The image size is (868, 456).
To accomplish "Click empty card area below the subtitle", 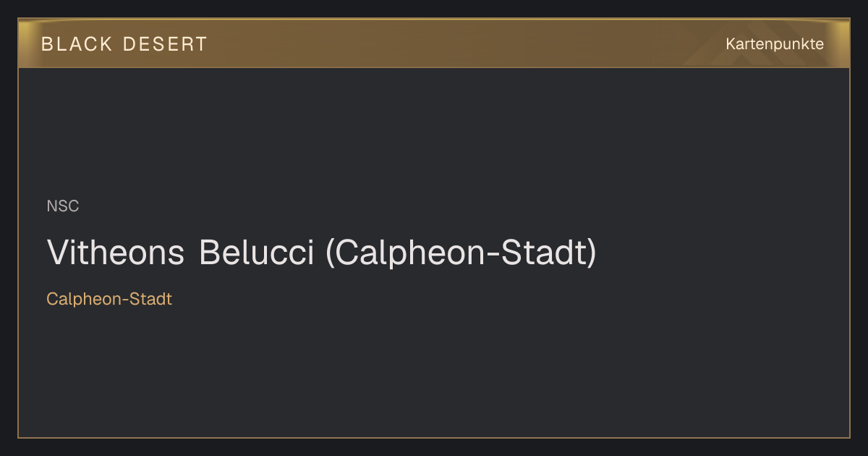I will 434,369.
